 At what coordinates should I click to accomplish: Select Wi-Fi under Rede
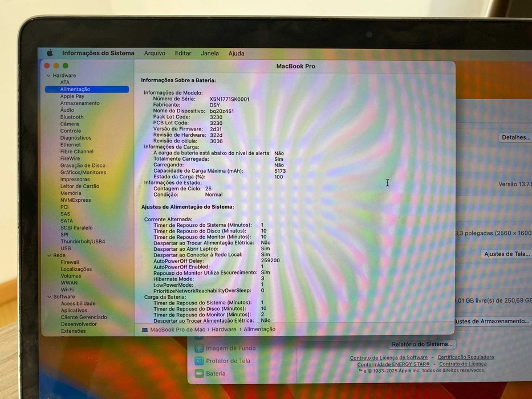pos(67,290)
